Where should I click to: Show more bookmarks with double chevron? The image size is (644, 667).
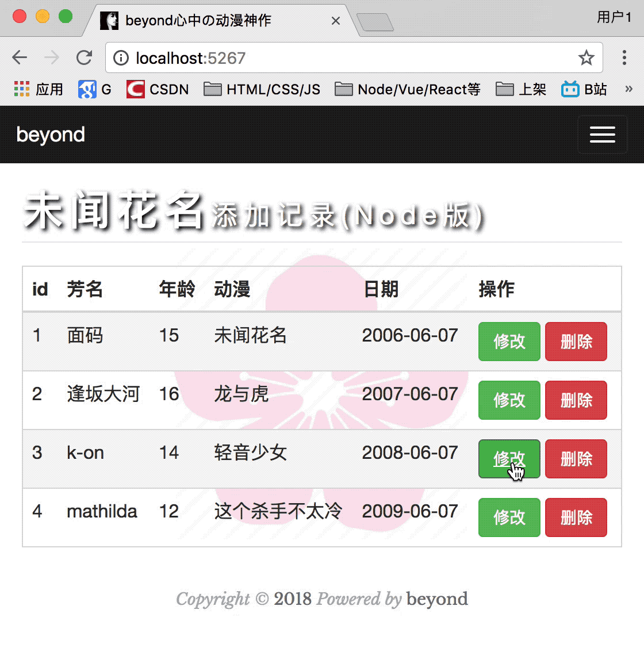point(628,89)
